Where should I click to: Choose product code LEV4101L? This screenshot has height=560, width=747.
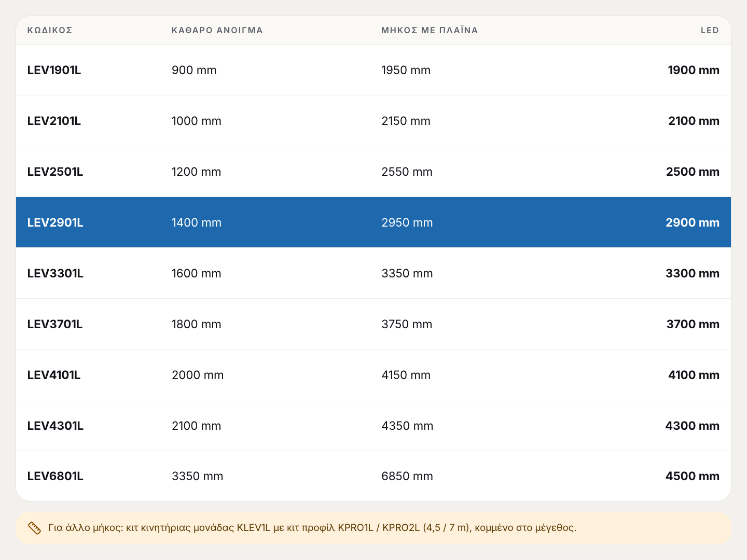click(x=54, y=375)
